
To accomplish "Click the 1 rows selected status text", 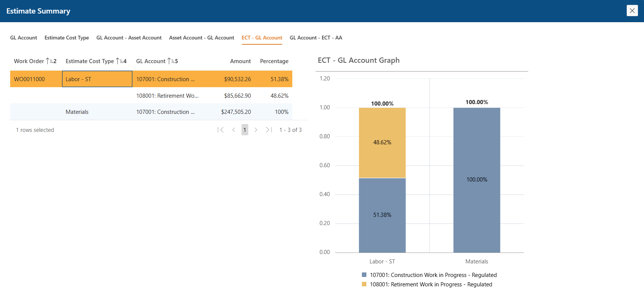I will pos(35,130).
